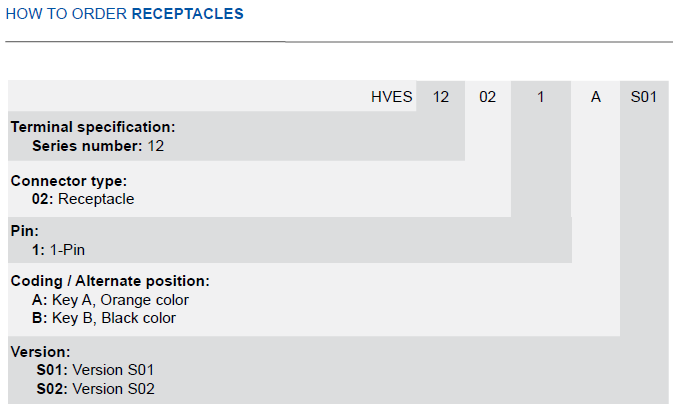Click the HOW TO ORDER RECEPTACLES heading
Image resolution: width=673 pixels, height=412 pixels.
pyautogui.click(x=124, y=14)
